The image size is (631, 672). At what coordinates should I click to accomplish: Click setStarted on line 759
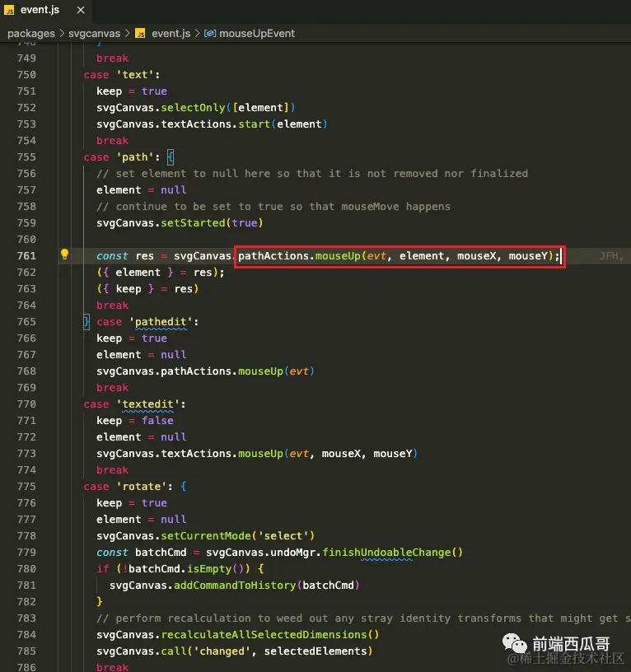[x=193, y=223]
